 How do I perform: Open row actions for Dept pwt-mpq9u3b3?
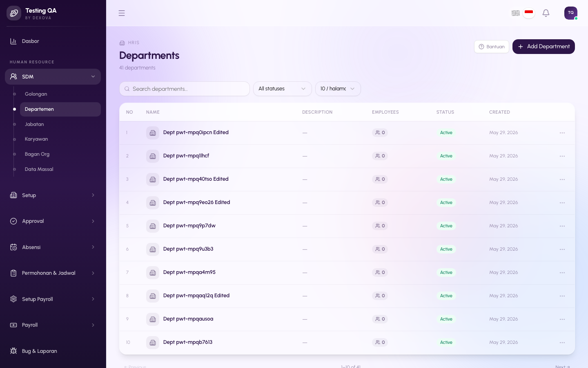click(562, 249)
